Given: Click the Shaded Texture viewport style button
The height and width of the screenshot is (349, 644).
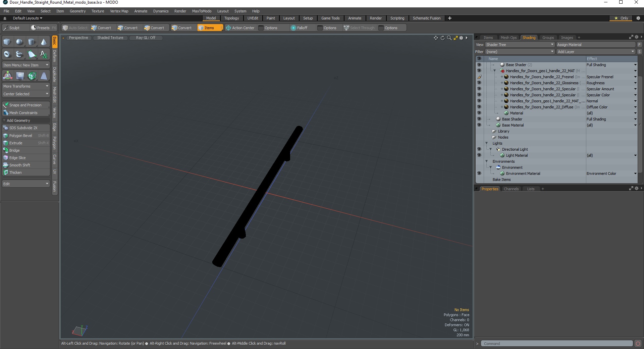Looking at the screenshot, I should (x=110, y=38).
